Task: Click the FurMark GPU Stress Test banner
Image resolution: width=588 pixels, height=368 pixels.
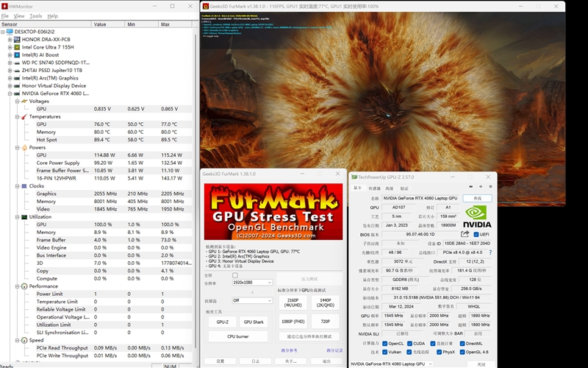Action: [x=273, y=211]
